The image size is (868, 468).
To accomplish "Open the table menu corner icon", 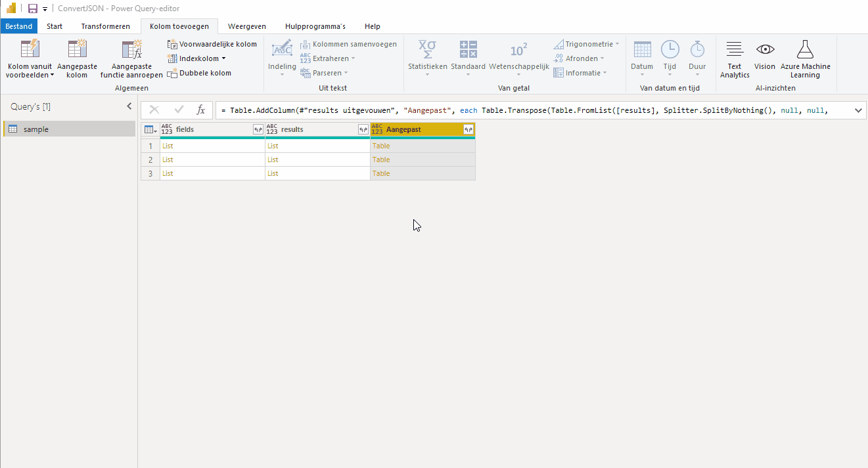I will pos(150,129).
